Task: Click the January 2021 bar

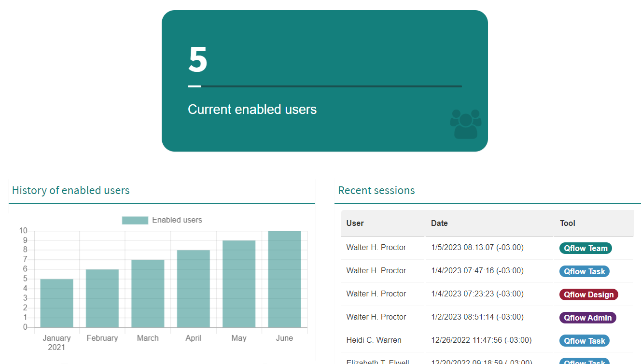Action: 56,303
